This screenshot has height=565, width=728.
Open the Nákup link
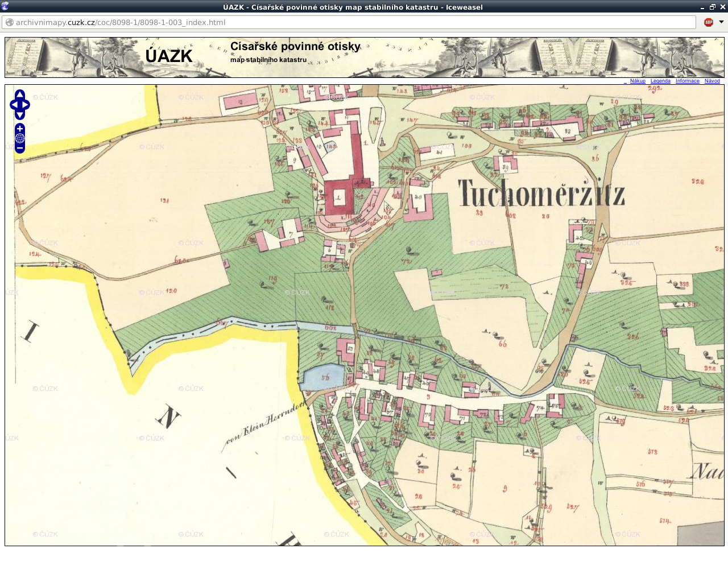[x=638, y=81]
